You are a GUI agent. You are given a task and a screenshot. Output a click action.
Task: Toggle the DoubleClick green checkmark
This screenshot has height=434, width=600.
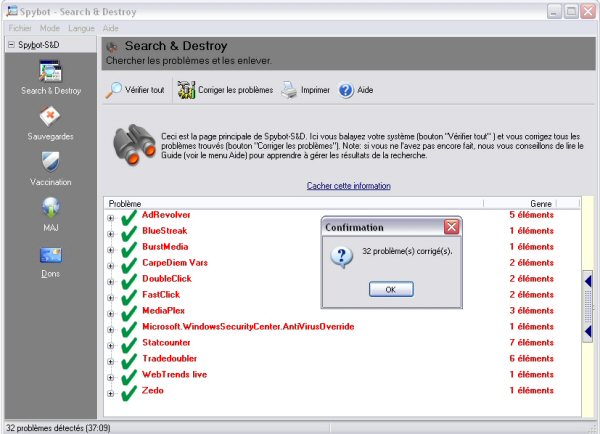pyautogui.click(x=129, y=282)
